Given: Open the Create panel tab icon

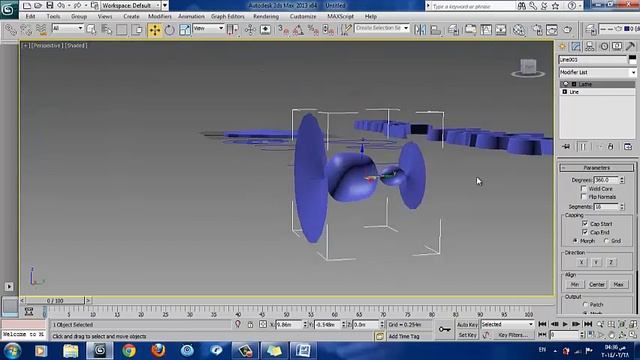Looking at the screenshot, I should pyautogui.click(x=563, y=47).
